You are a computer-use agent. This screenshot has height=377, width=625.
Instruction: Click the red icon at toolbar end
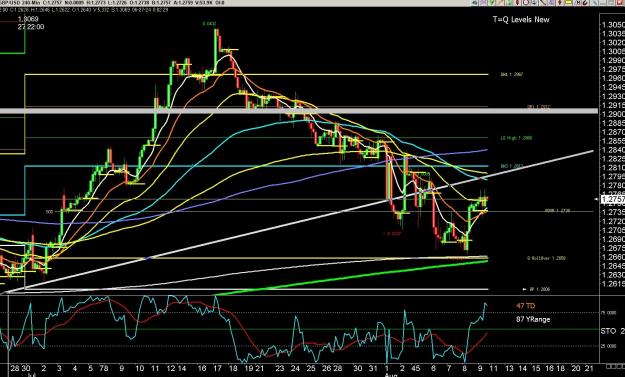coord(619,3)
